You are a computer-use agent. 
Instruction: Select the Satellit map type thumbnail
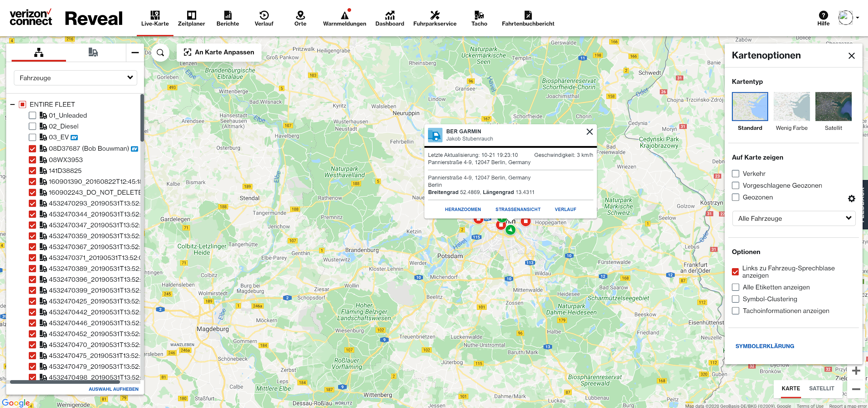click(833, 107)
